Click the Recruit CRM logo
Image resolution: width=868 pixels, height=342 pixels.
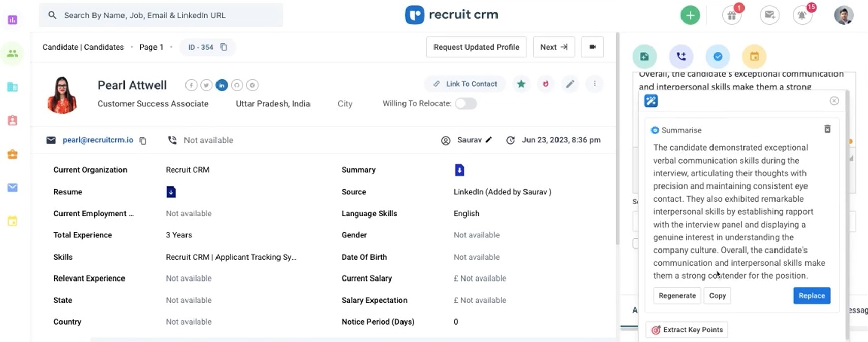451,15
